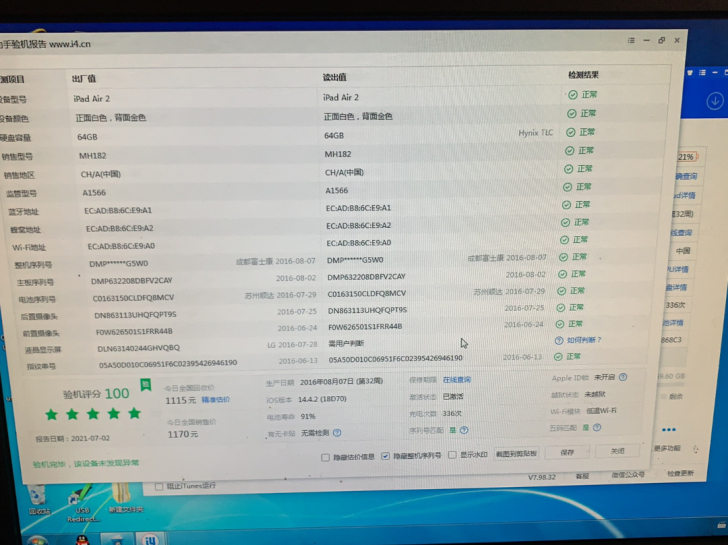Screen dimensions: 728x545
Task: Untick the 隐藏整机序列号 checkbox
Action: pos(385,456)
